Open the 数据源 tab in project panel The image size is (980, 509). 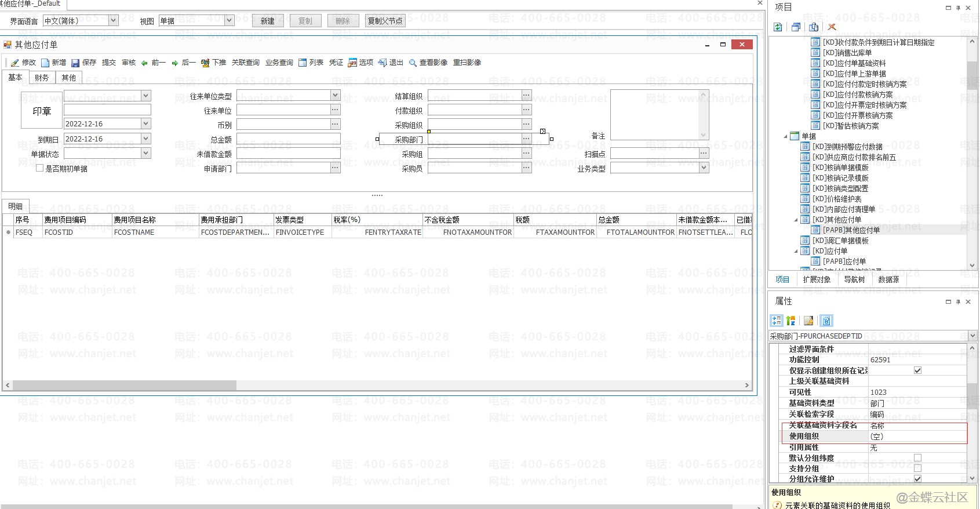click(x=888, y=279)
